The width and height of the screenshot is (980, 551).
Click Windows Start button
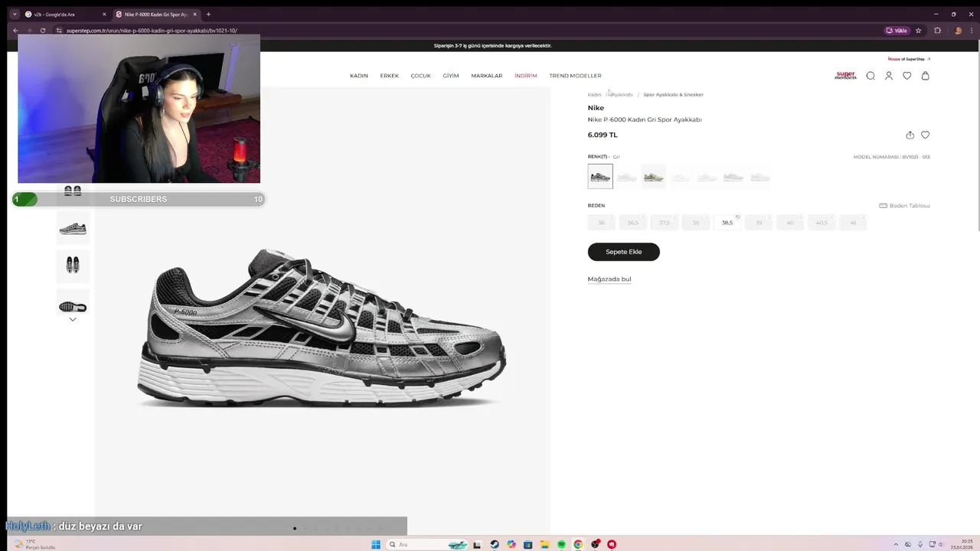376,545
